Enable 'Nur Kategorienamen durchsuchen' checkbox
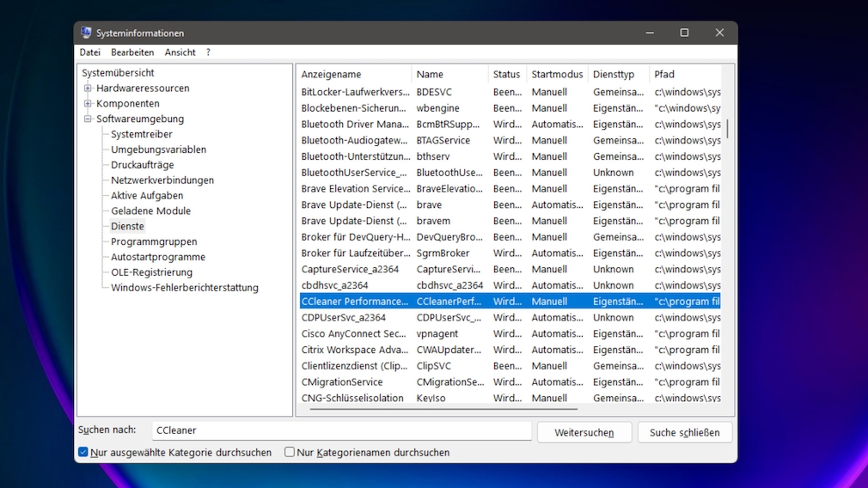Image resolution: width=868 pixels, height=488 pixels. (x=290, y=452)
